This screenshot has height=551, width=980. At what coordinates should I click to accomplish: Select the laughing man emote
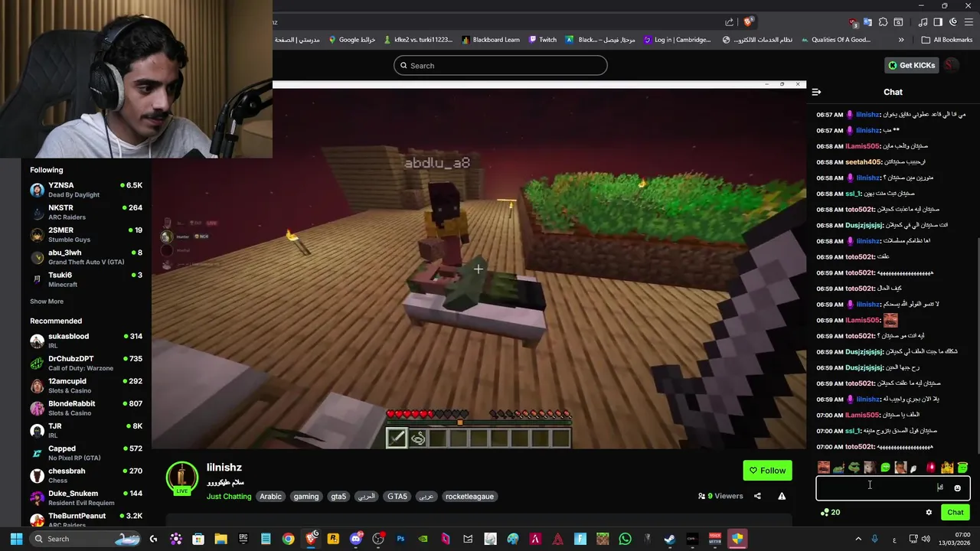(x=824, y=468)
